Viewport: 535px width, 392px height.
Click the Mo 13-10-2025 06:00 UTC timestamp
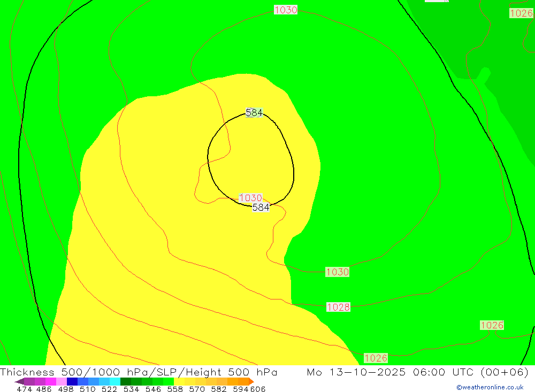pos(418,372)
